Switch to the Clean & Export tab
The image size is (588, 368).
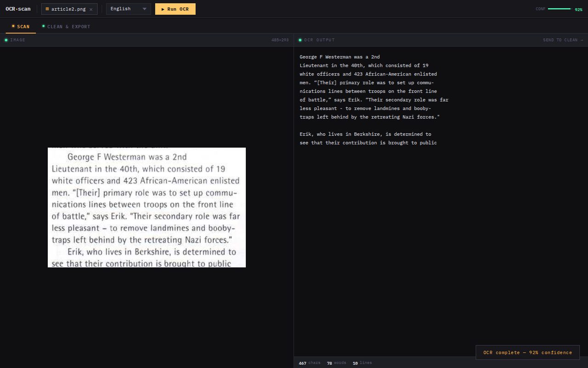66,27
